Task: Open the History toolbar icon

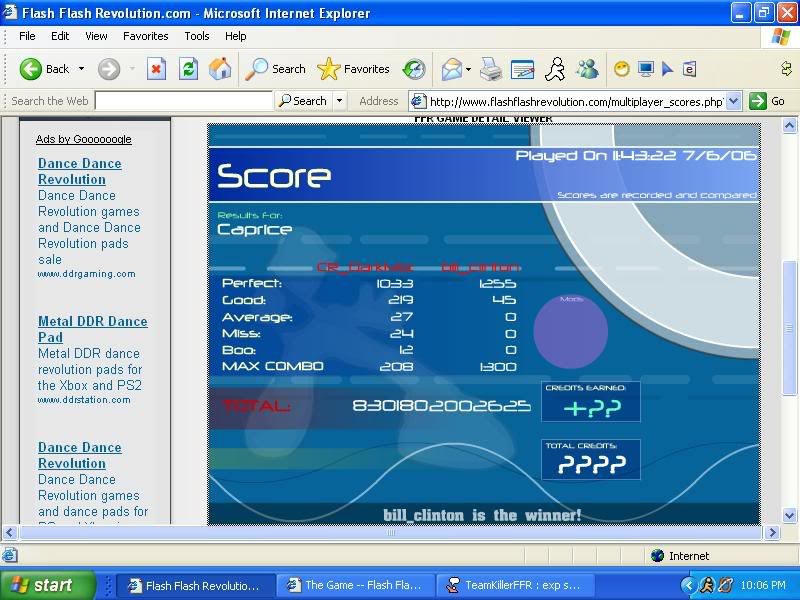Action: 414,69
